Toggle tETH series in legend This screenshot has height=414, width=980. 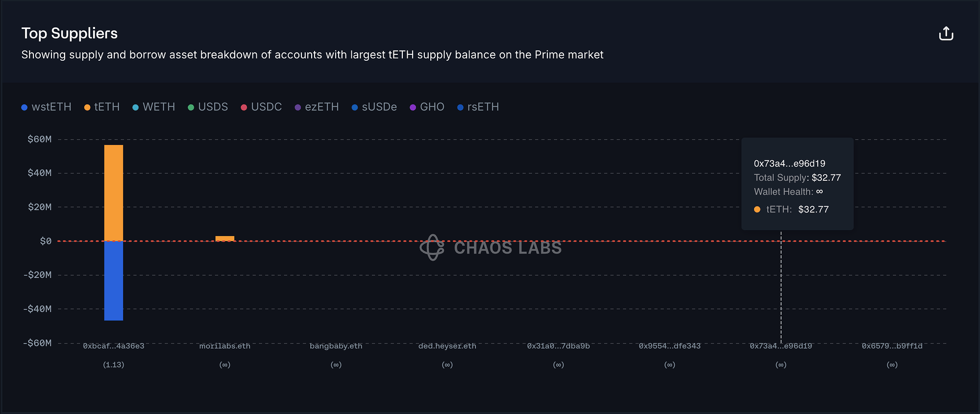point(102,107)
